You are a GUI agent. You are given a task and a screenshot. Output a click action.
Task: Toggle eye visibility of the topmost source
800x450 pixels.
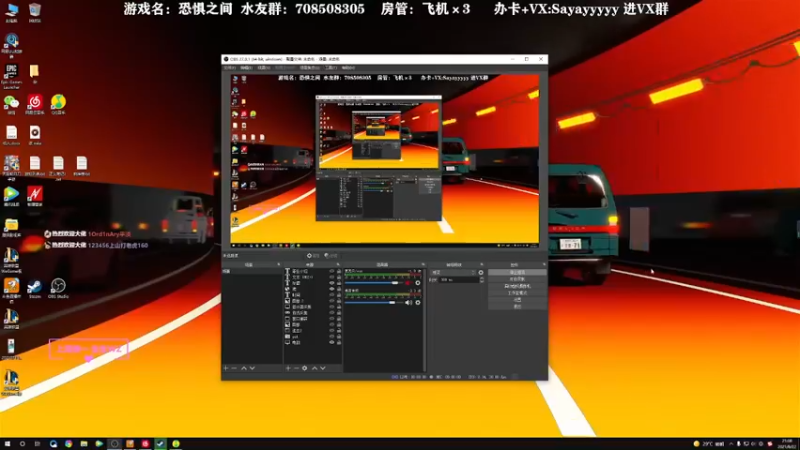click(x=332, y=271)
